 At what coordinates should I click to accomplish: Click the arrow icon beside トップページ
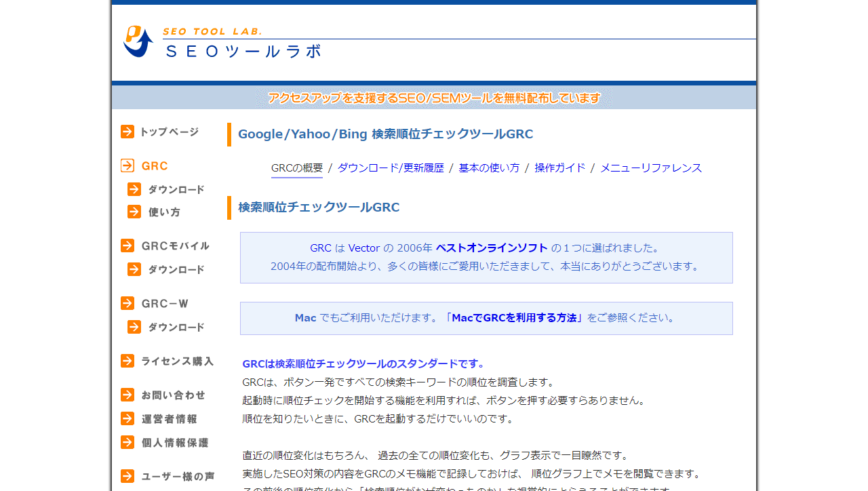[x=127, y=132]
